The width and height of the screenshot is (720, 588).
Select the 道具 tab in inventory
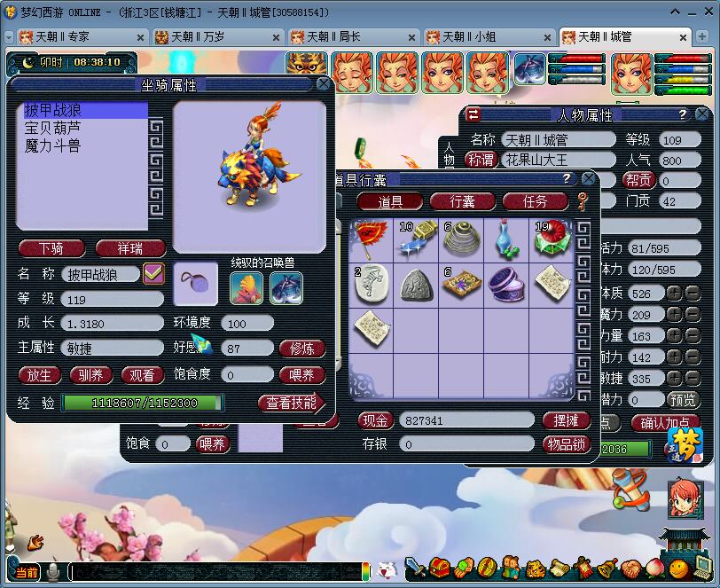click(390, 201)
